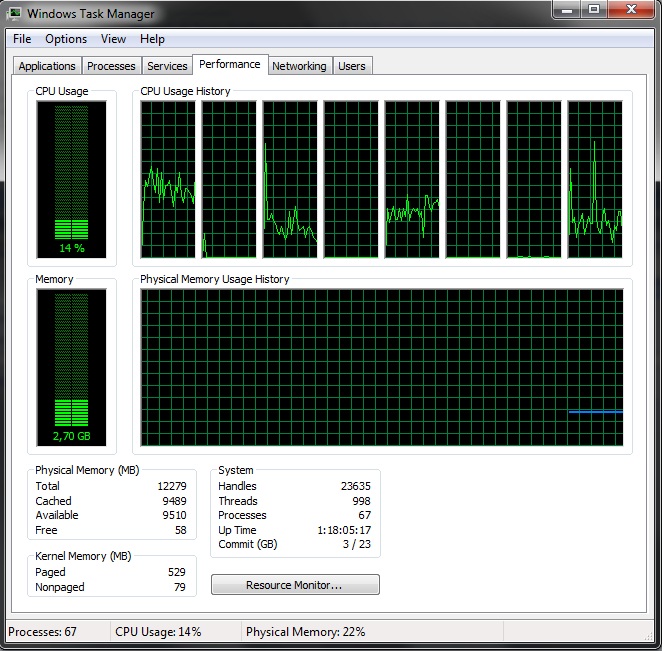Switch to the Networking tab
Image resolution: width=664 pixels, height=651 pixels.
tap(299, 66)
